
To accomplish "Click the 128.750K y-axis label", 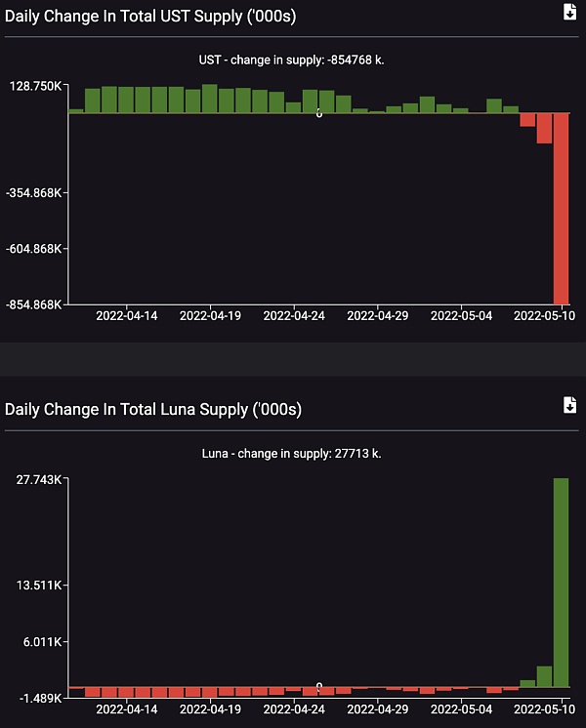I will [x=37, y=87].
